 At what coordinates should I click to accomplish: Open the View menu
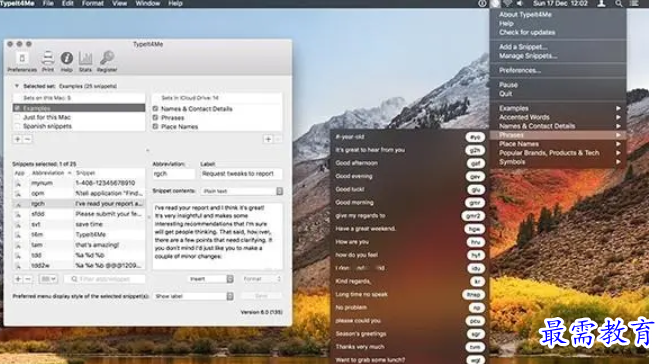(x=120, y=3)
